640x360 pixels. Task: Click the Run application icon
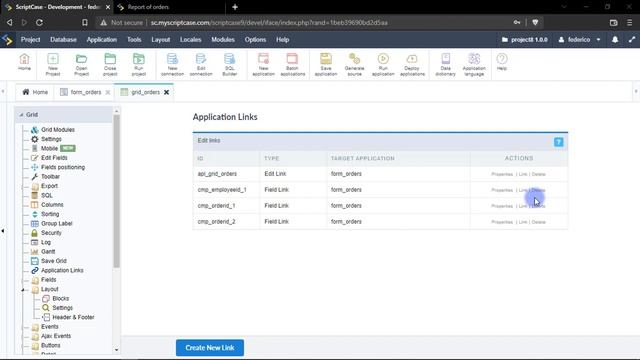(x=383, y=64)
